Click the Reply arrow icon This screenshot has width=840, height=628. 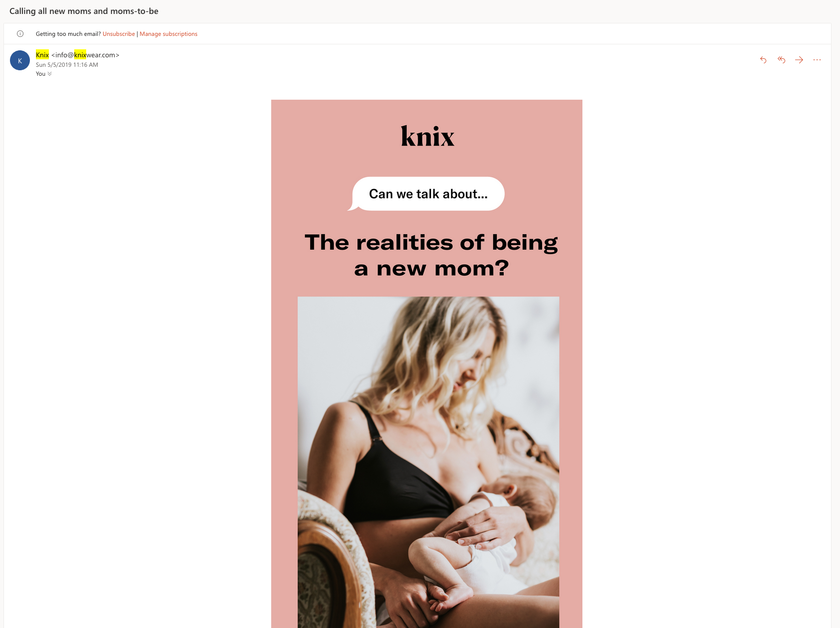pyautogui.click(x=763, y=60)
